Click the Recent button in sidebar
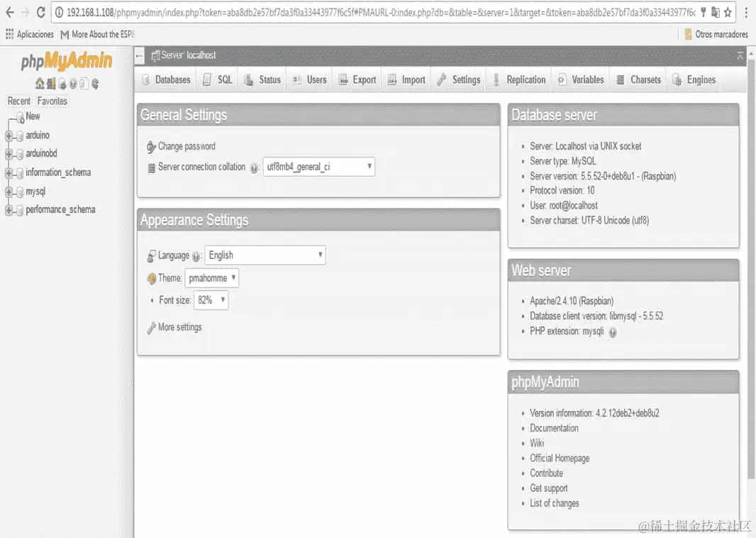This screenshot has width=756, height=538. (19, 101)
